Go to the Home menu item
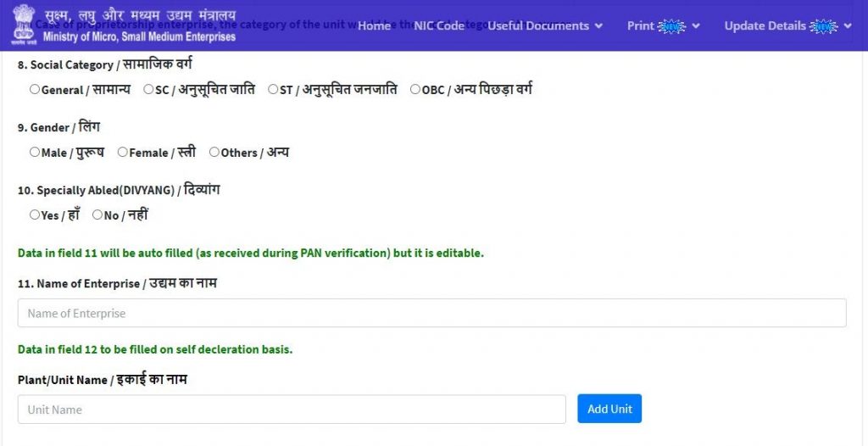This screenshot has width=868, height=446. coord(374,26)
